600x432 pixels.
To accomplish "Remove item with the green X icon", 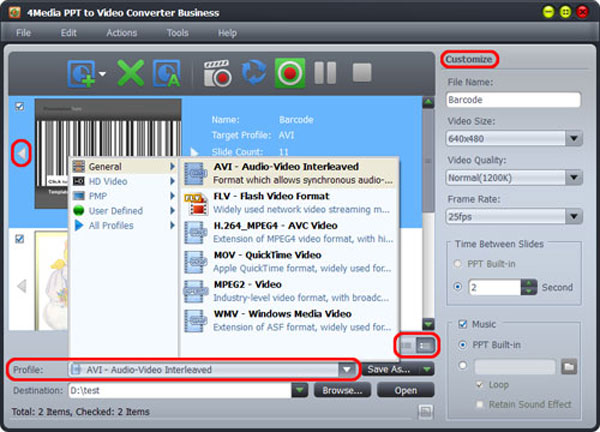I will [x=131, y=73].
